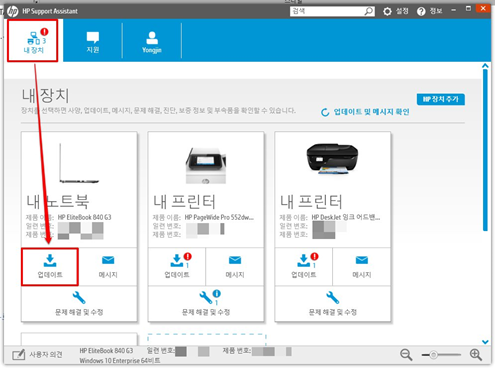Click the scroll down arrow
Viewport: 495px width, 368px height.
[485, 342]
